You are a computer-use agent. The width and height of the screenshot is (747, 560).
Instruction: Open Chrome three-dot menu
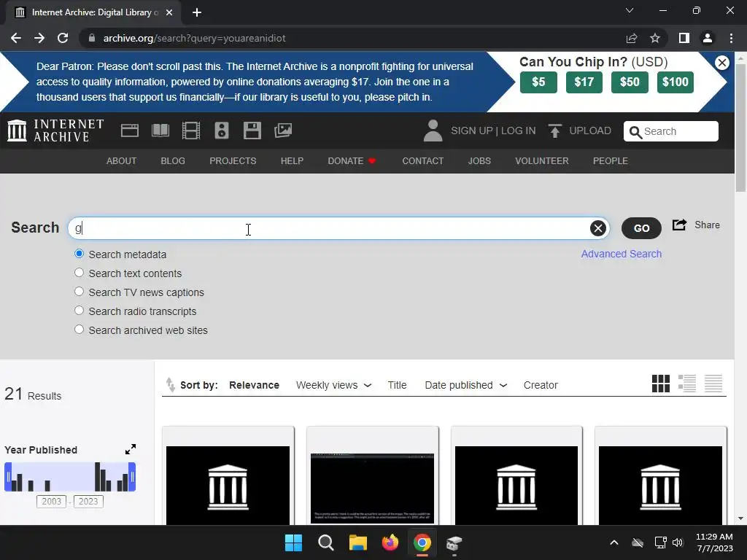click(x=731, y=38)
